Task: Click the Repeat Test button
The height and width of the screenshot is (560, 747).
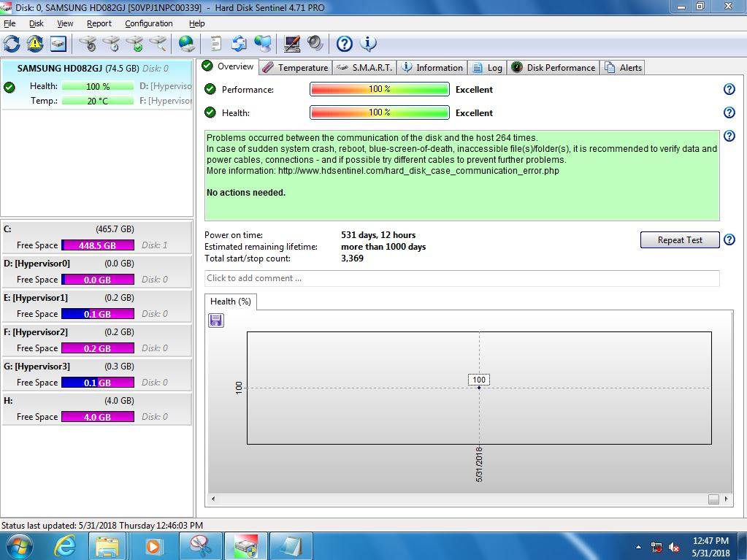Action: 680,240
